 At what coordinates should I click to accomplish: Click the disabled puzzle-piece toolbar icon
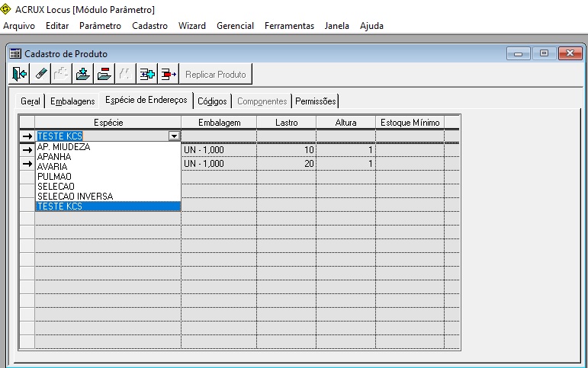pos(61,74)
